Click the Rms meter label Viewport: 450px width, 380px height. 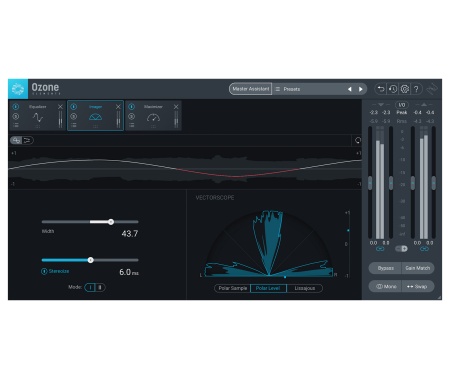(402, 121)
